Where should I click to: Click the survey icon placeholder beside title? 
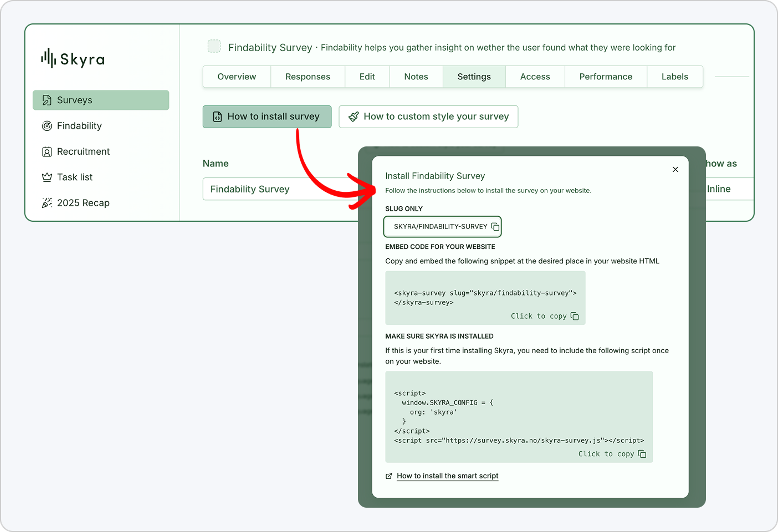click(214, 46)
